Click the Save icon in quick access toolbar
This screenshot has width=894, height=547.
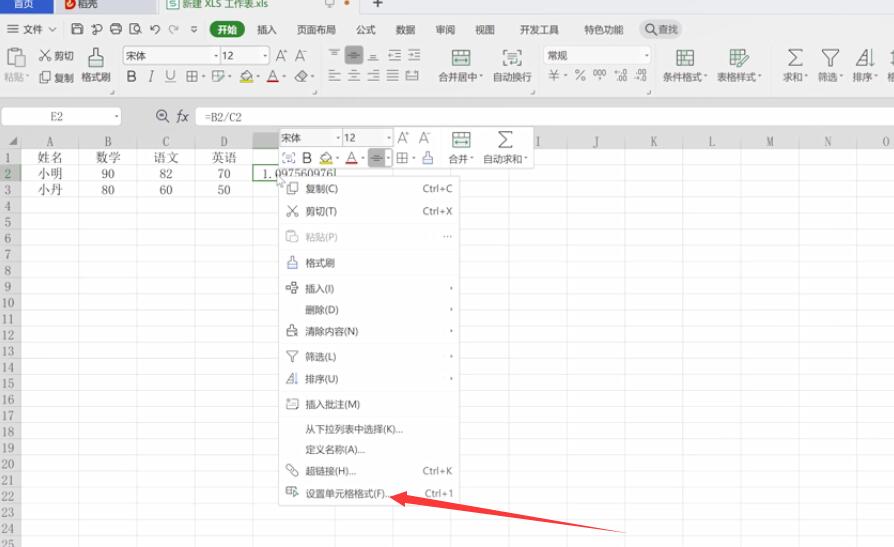coord(78,29)
